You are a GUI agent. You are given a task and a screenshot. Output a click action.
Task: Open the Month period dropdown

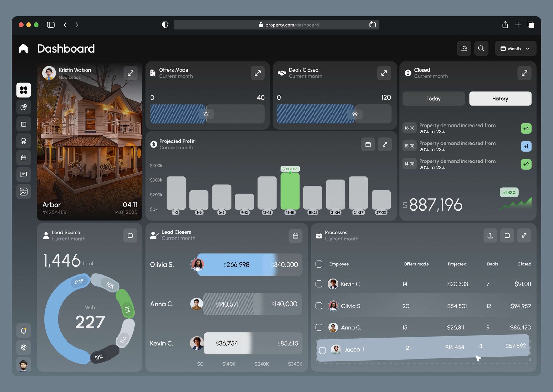tap(516, 48)
